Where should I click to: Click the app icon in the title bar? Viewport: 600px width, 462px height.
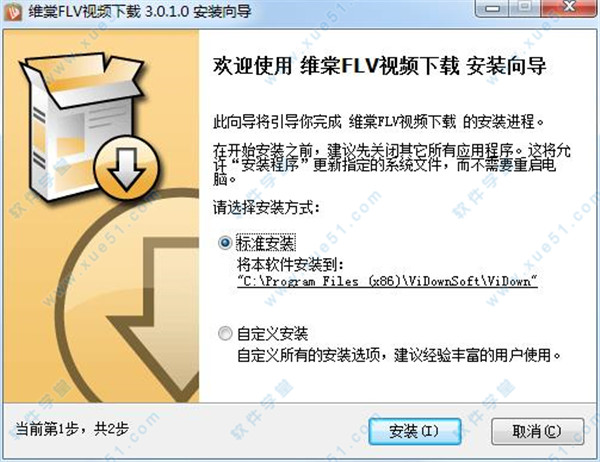tap(12, 11)
